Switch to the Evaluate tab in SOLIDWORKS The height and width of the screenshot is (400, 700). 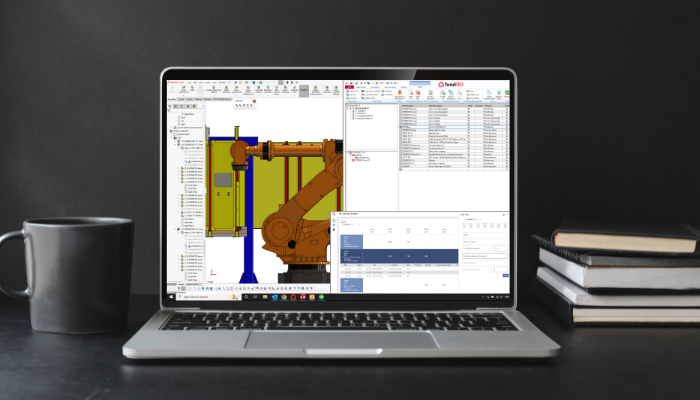tap(208, 99)
